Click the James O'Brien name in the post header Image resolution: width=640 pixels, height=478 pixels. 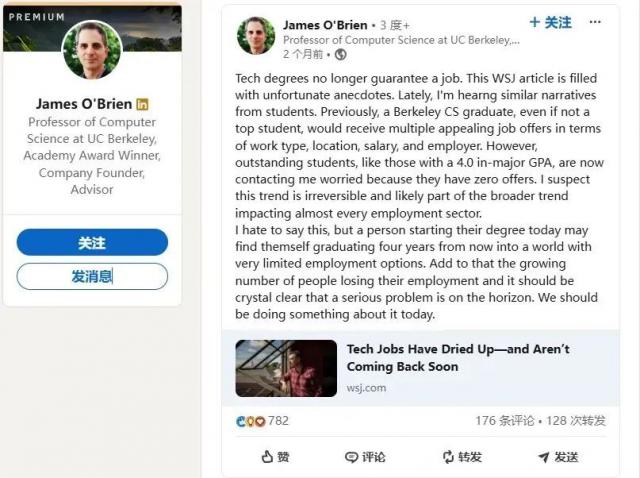[325, 24]
